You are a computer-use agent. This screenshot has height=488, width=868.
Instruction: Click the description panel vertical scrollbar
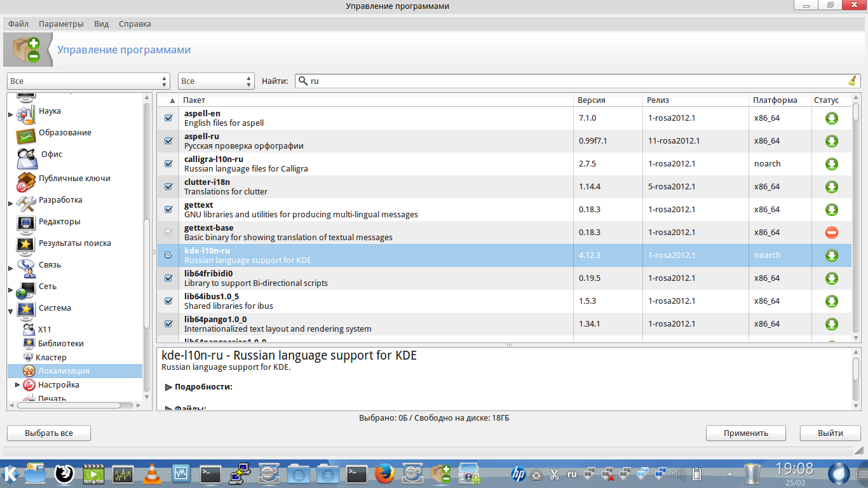(x=856, y=379)
